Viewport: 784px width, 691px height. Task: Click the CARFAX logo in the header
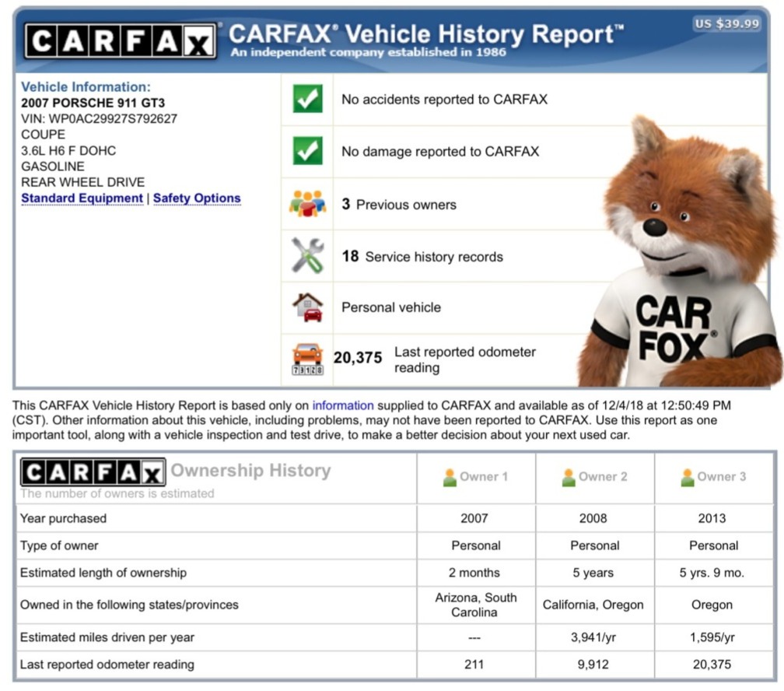(121, 40)
